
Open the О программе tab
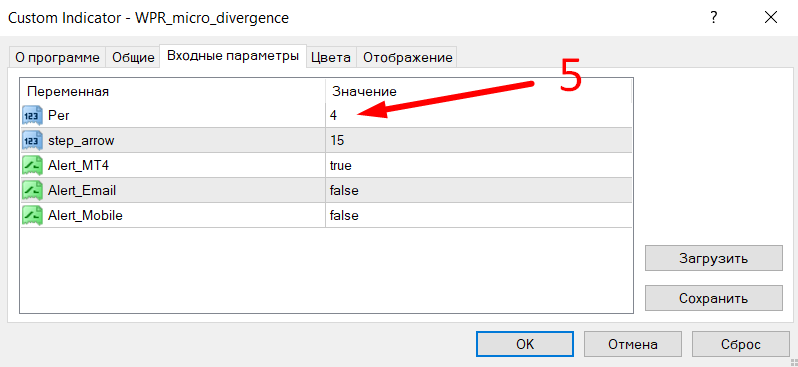pos(57,58)
